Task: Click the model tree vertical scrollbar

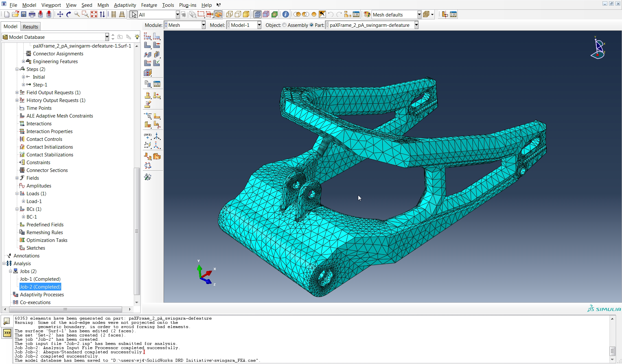Action: pos(137,231)
